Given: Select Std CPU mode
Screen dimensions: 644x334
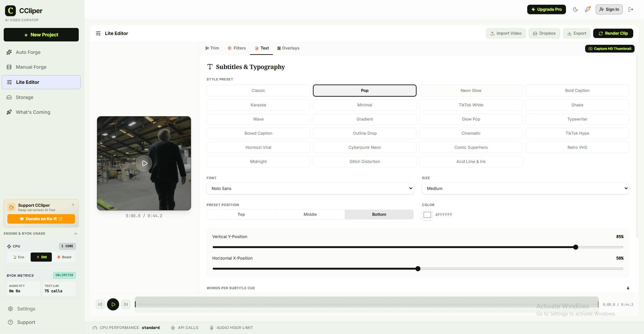Looking at the screenshot, I should click(x=41, y=257).
